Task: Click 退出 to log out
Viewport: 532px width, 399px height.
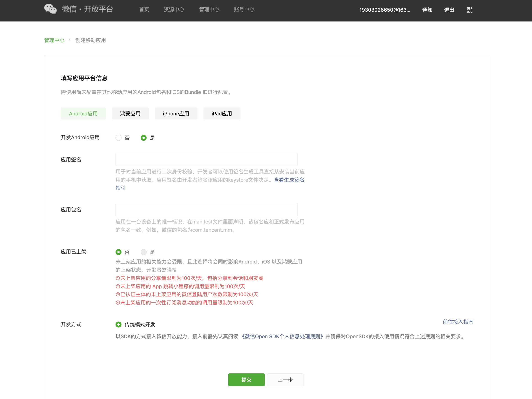Action: coord(449,10)
